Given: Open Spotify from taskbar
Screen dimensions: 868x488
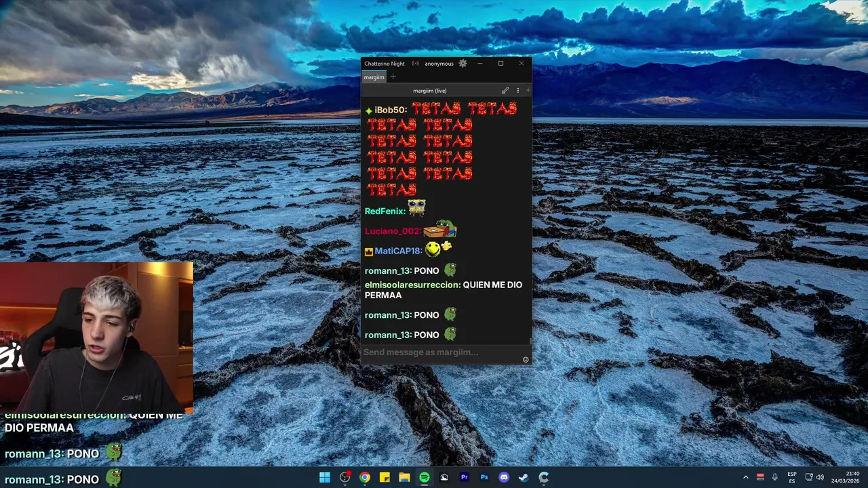Looking at the screenshot, I should tap(424, 477).
